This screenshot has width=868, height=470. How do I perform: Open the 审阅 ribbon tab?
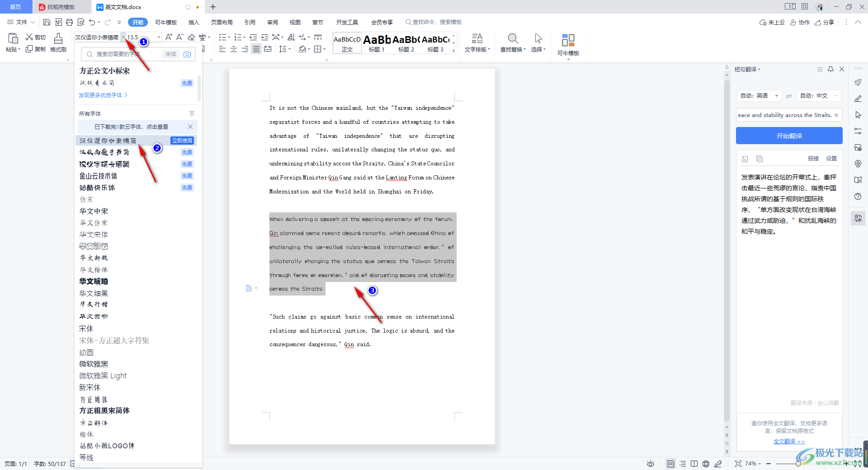pyautogui.click(x=272, y=22)
